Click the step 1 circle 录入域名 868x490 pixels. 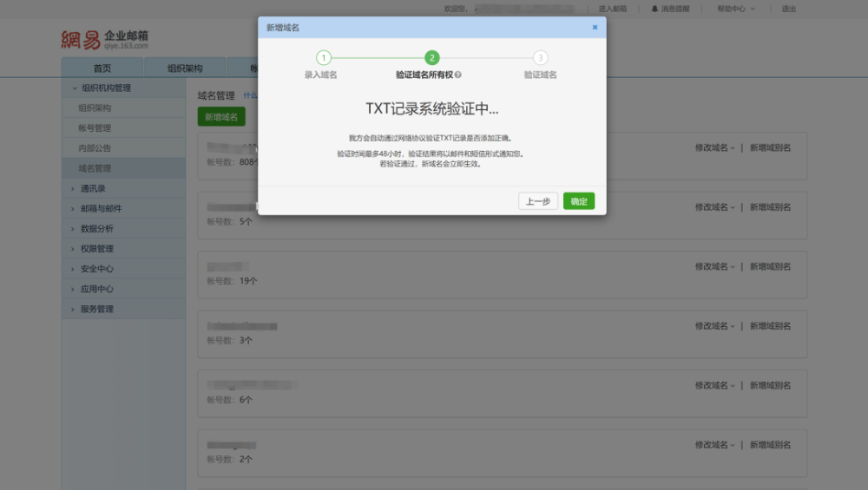point(323,57)
